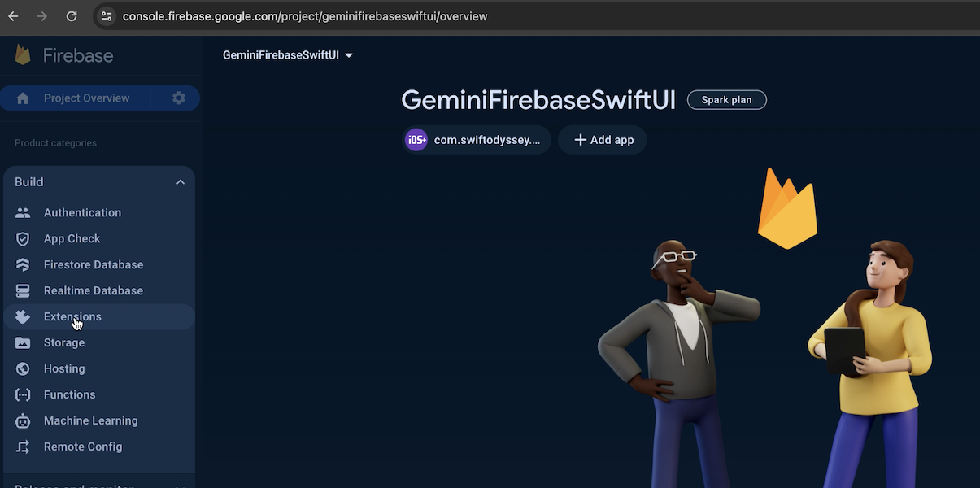Click the Machine Learning robot icon
This screenshot has width=980, height=488.
click(23, 421)
